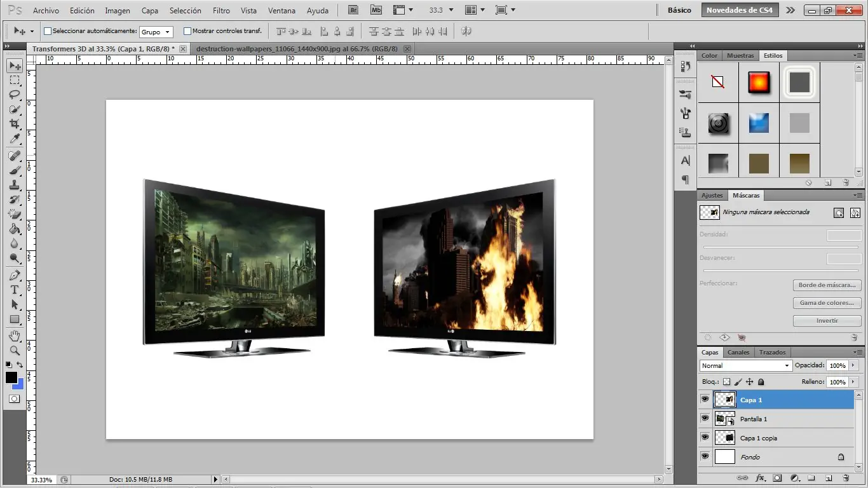Switch to the Canales tab
This screenshot has height=488, width=868.
click(738, 352)
